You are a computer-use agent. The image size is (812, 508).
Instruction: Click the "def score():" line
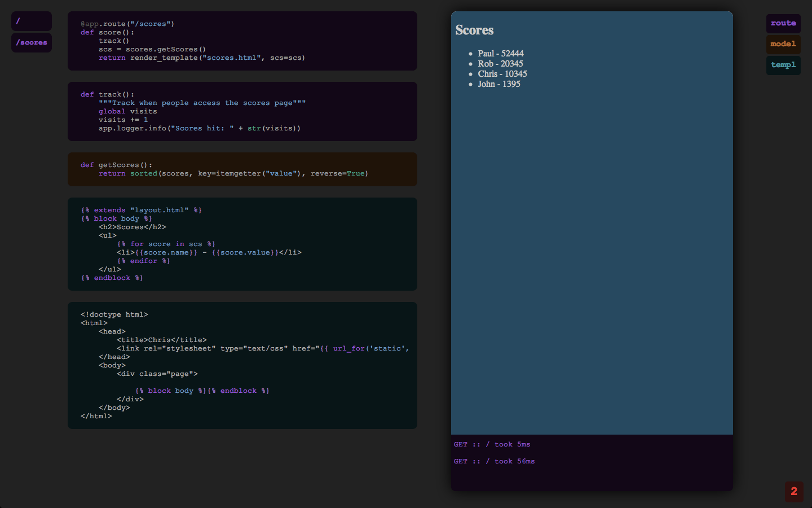click(107, 32)
